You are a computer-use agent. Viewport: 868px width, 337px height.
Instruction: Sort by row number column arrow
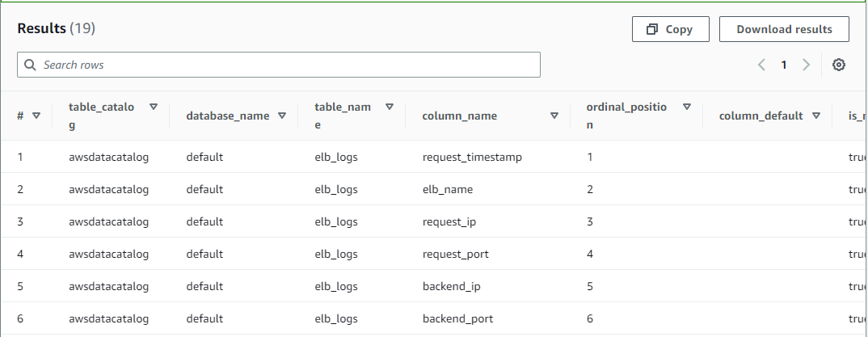(36, 116)
